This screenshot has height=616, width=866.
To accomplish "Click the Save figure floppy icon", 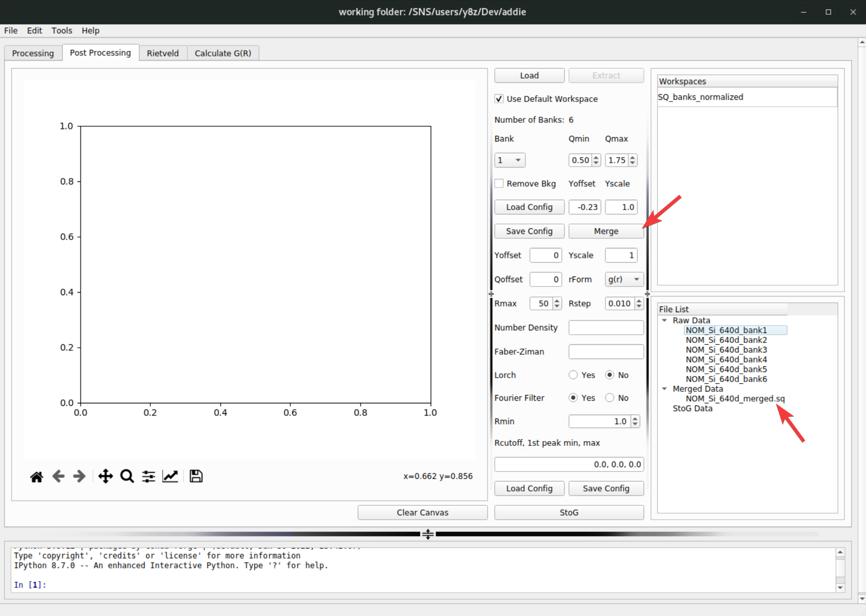I will pyautogui.click(x=196, y=477).
